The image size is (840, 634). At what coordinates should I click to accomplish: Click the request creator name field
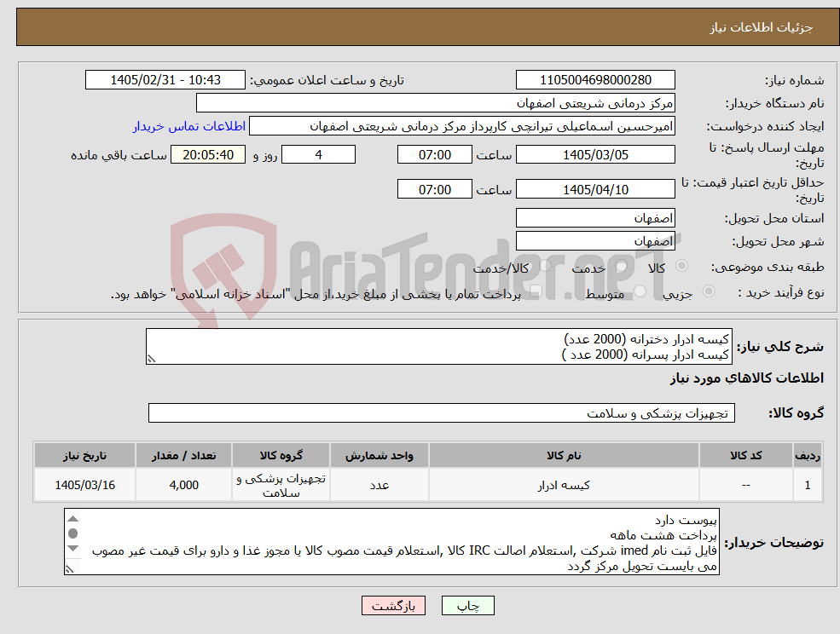461,126
